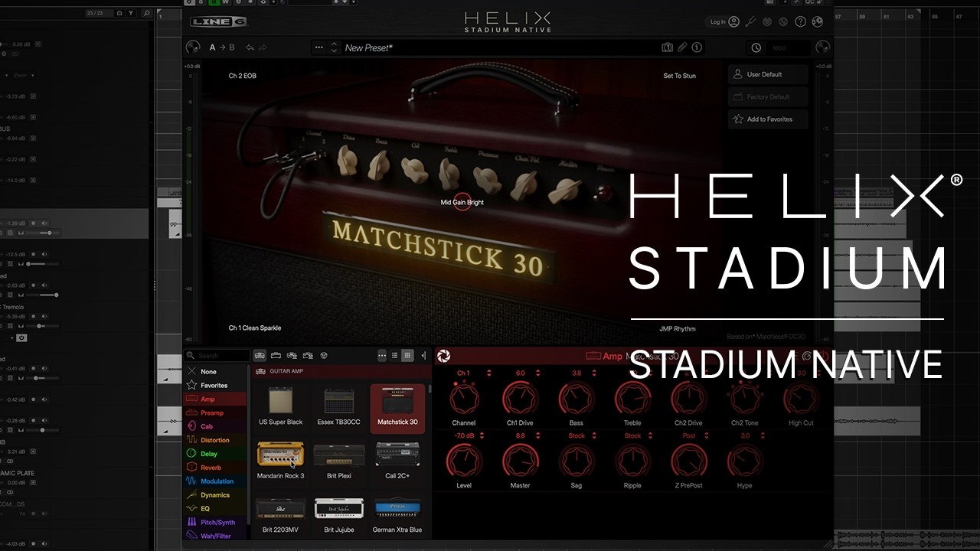Open the Post dropdown above Z PrePost
The height and width of the screenshot is (551, 980).
point(689,436)
